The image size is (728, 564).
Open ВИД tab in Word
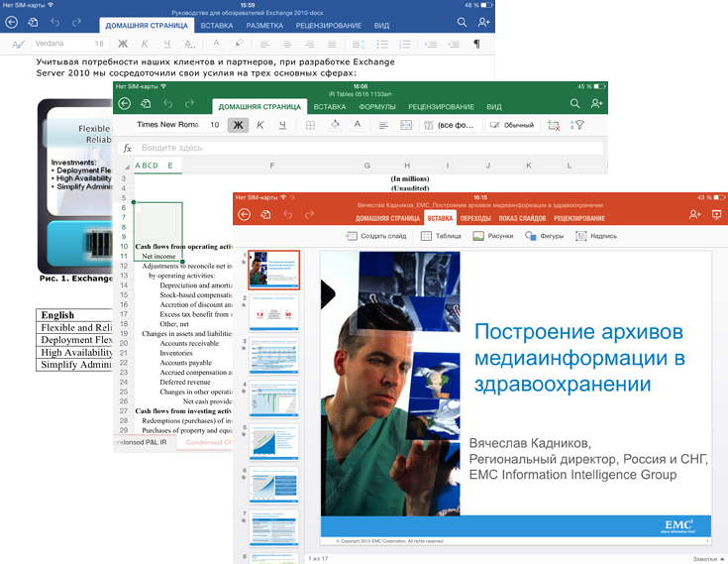381,26
